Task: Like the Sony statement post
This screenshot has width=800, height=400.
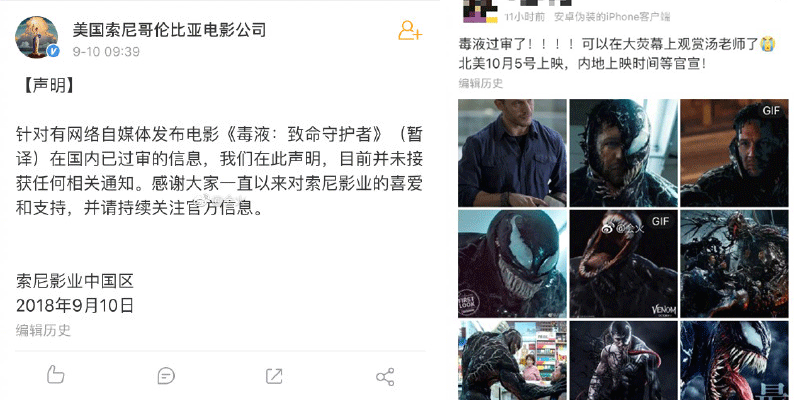Action: (55, 376)
